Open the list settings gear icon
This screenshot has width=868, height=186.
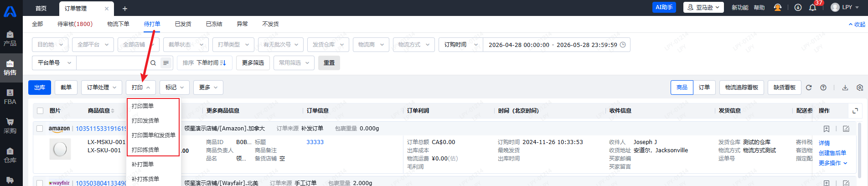(x=860, y=88)
